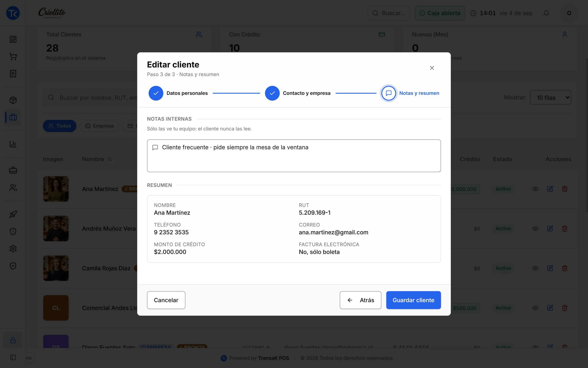The height and width of the screenshot is (368, 588).
Task: Click the client search by nombre field
Action: 90,97
